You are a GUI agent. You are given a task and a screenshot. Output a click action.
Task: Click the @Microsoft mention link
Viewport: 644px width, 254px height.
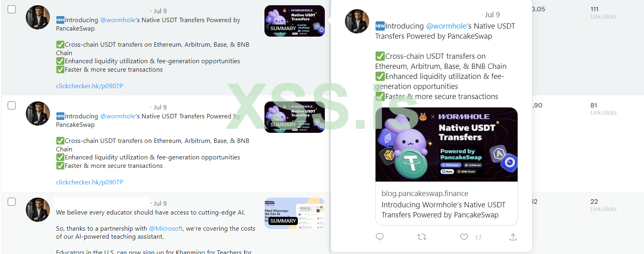(x=166, y=228)
